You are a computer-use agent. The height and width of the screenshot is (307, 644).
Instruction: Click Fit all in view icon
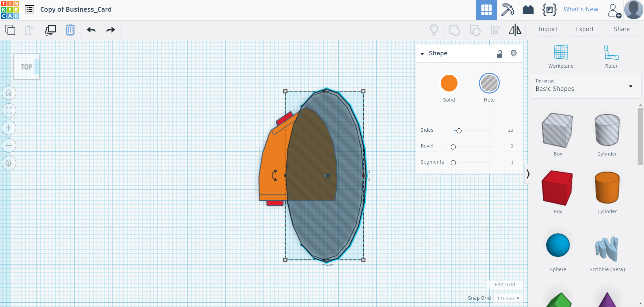pos(9,110)
